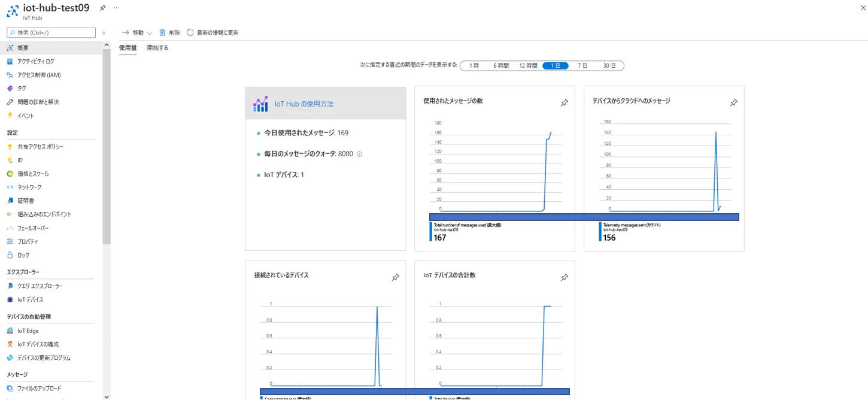Image resolution: width=868 pixels, height=400 pixels.
Task: Click the padlock icon for ロック
Action: [10, 255]
